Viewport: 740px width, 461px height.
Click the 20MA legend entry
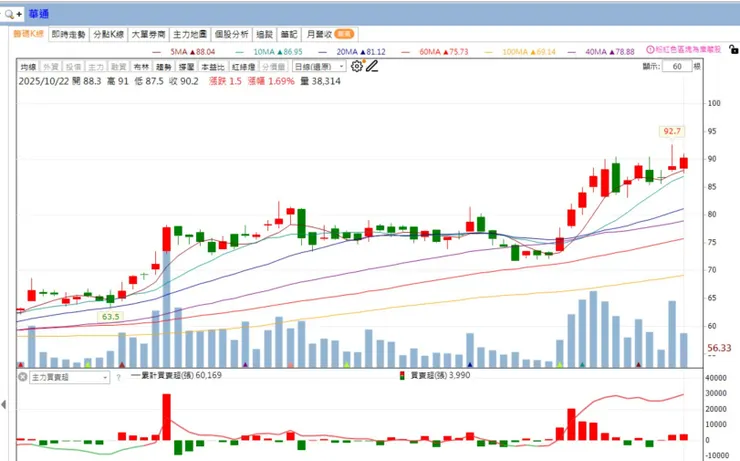coord(353,51)
